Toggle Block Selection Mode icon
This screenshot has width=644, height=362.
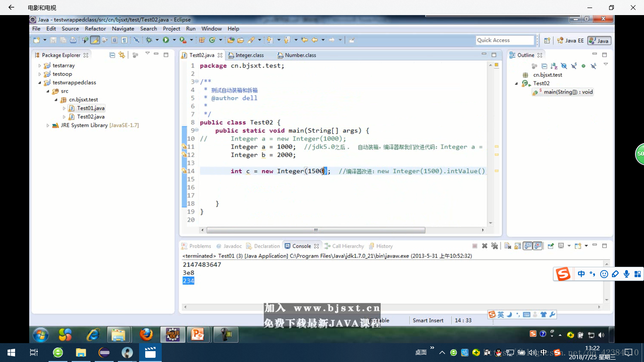(115, 40)
